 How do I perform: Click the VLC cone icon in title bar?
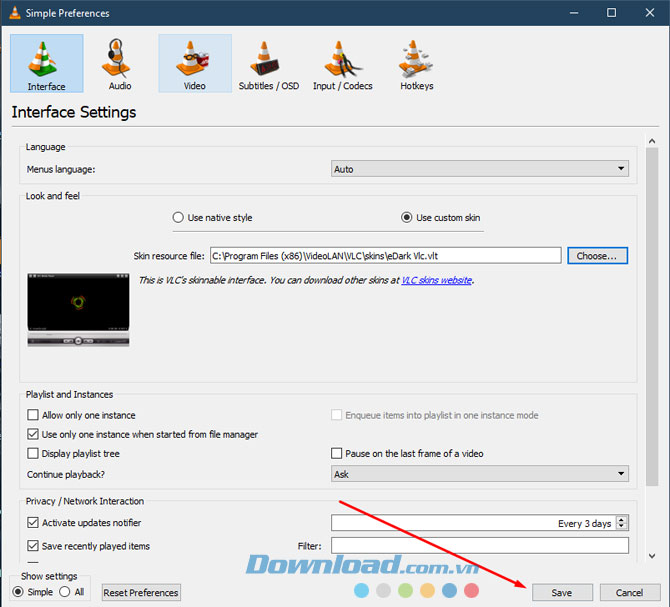[x=15, y=13]
